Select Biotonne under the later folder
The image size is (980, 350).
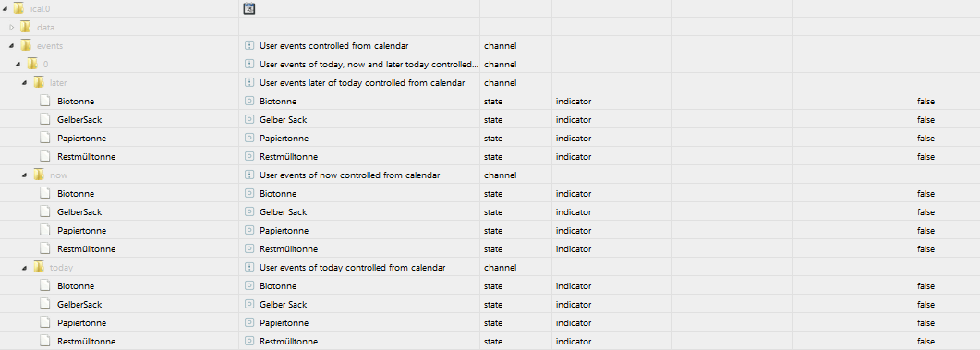76,102
